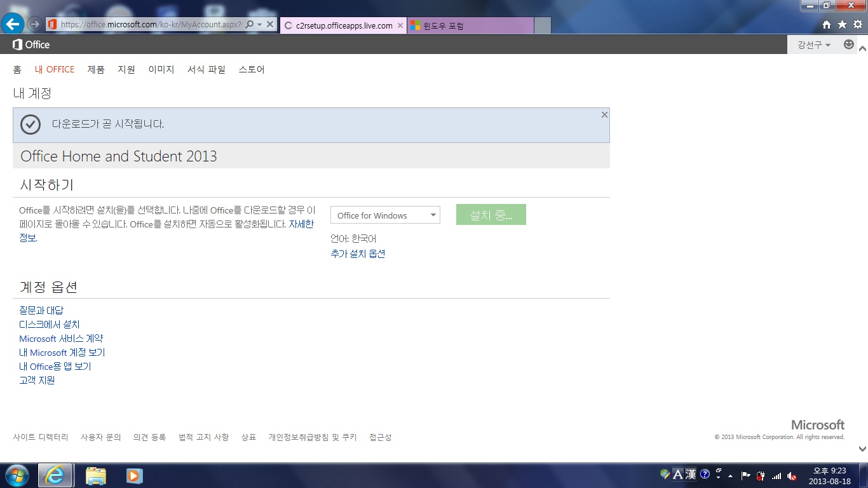
Task: Open the address bar autocomplete dropdown arrow
Action: 259,25
